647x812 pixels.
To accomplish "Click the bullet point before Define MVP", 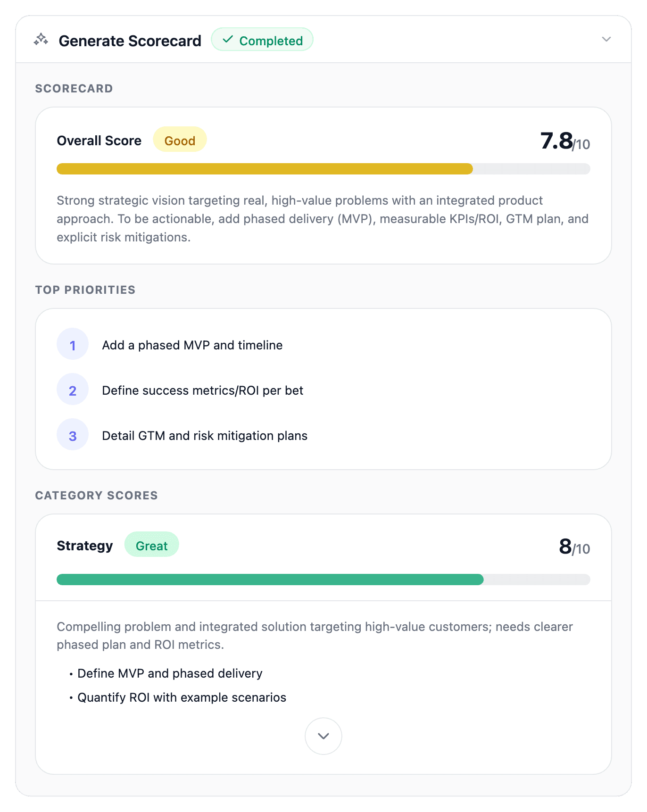I will pyautogui.click(x=70, y=674).
